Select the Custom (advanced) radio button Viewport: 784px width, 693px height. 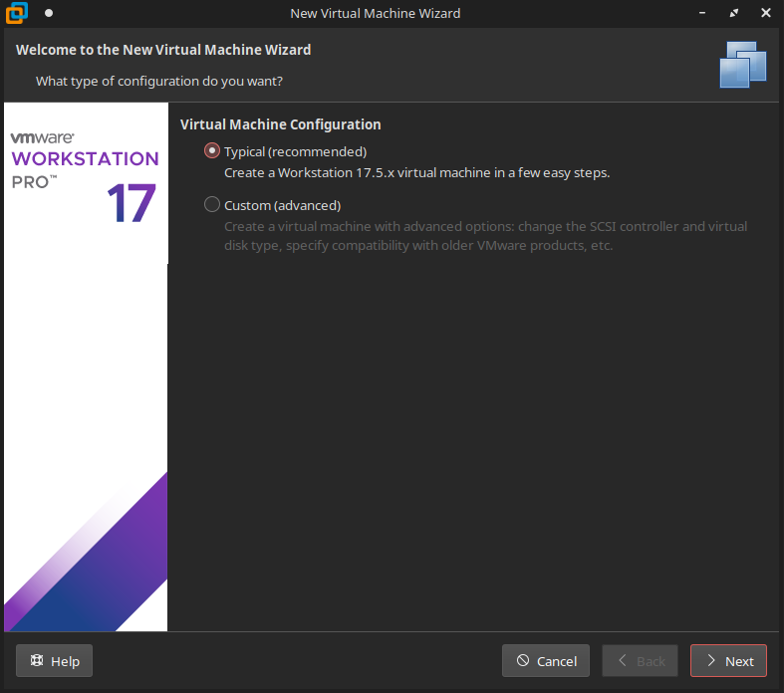point(211,205)
